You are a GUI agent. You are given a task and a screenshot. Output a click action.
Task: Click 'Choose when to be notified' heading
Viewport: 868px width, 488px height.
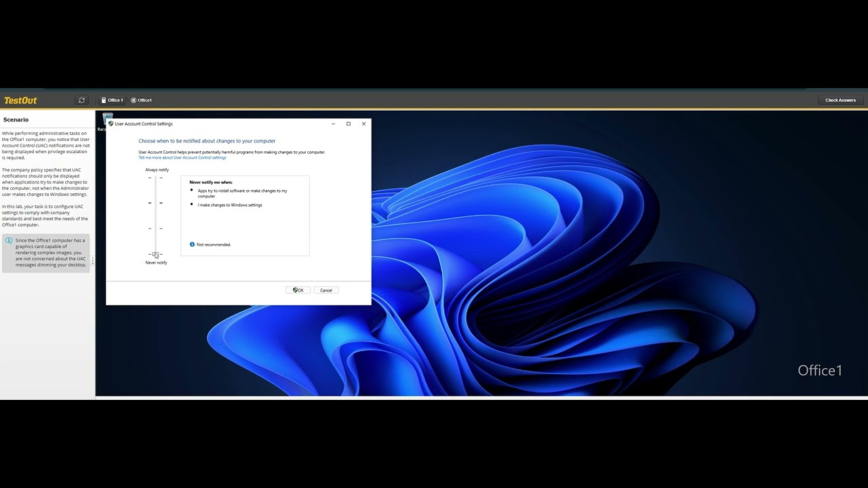(x=207, y=141)
